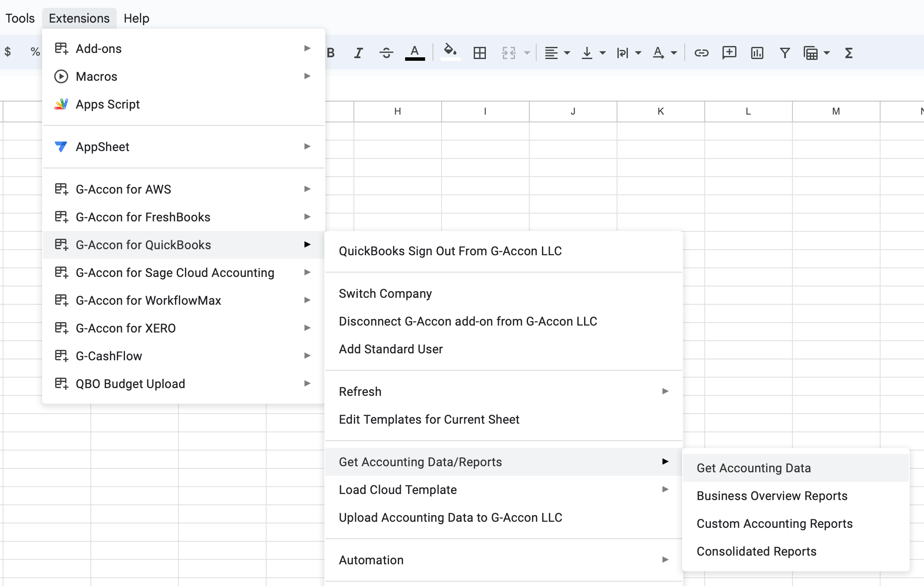
Task: Expand the Automation submenu
Action: [x=504, y=560]
